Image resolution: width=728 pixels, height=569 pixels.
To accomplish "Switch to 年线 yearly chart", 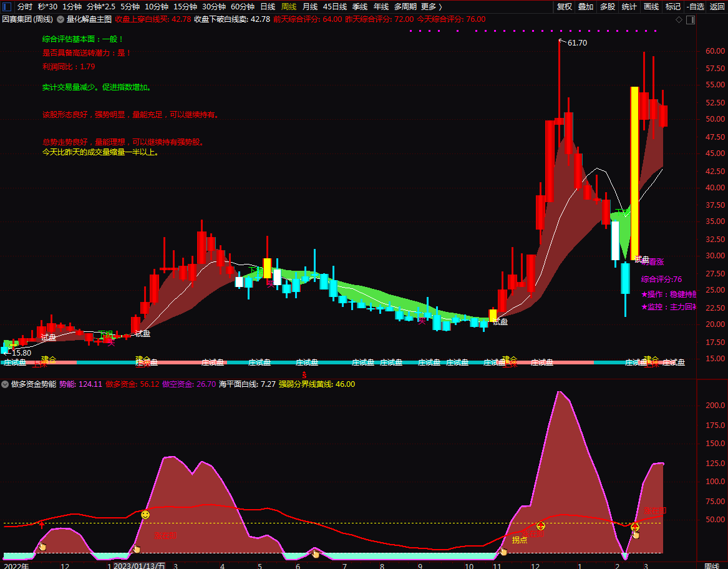I will point(381,6).
